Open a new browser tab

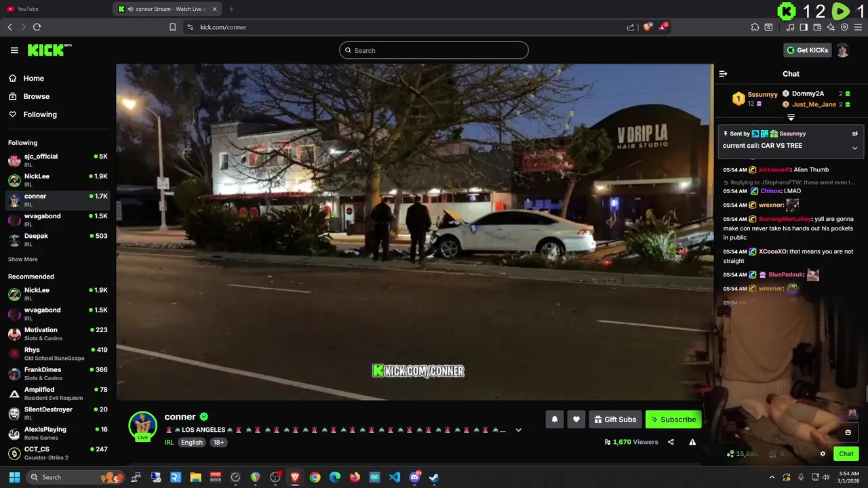coord(231,9)
